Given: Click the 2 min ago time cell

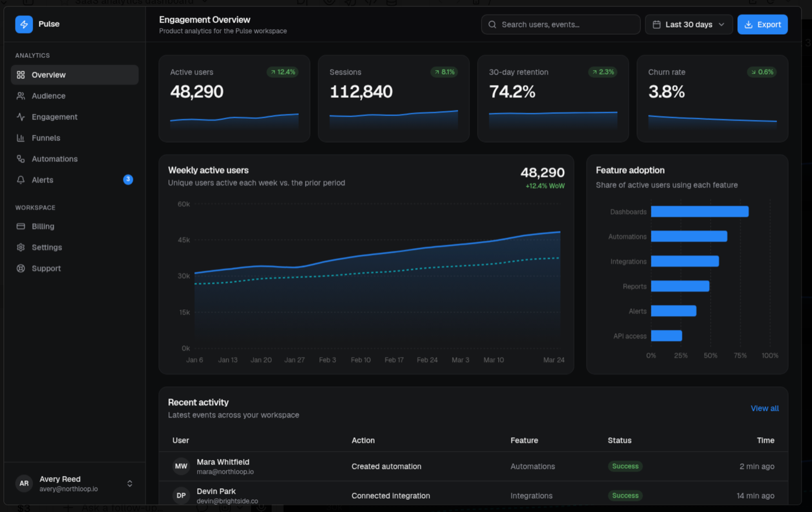Looking at the screenshot, I should pyautogui.click(x=757, y=466).
